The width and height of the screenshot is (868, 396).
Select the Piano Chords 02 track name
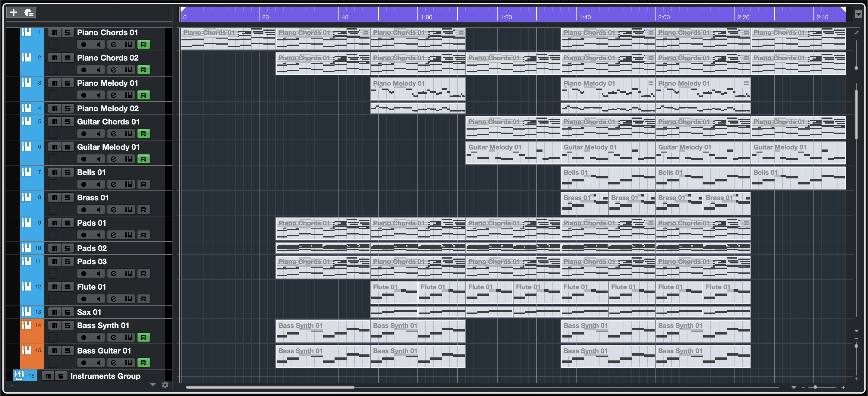(108, 58)
